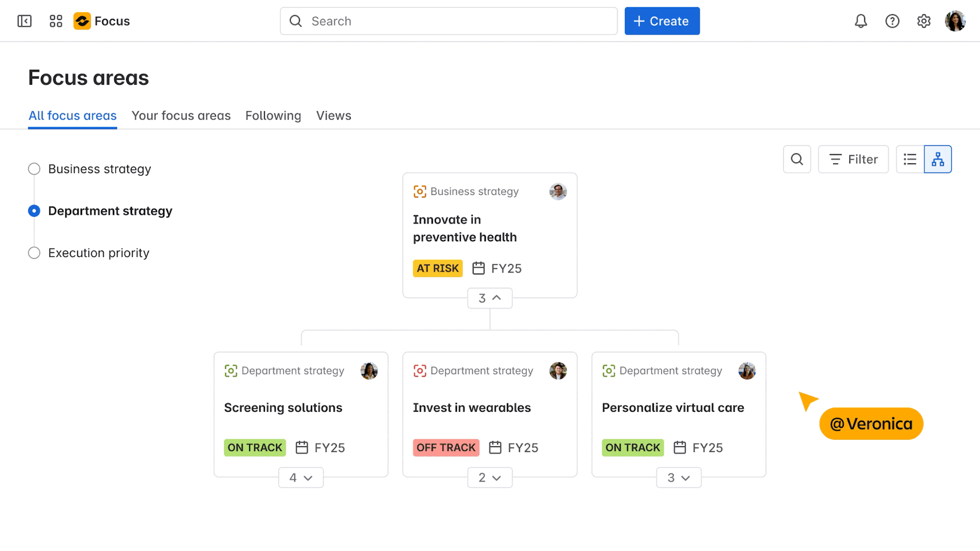Open the Your focus areas tab
The image size is (980, 551).
(181, 115)
